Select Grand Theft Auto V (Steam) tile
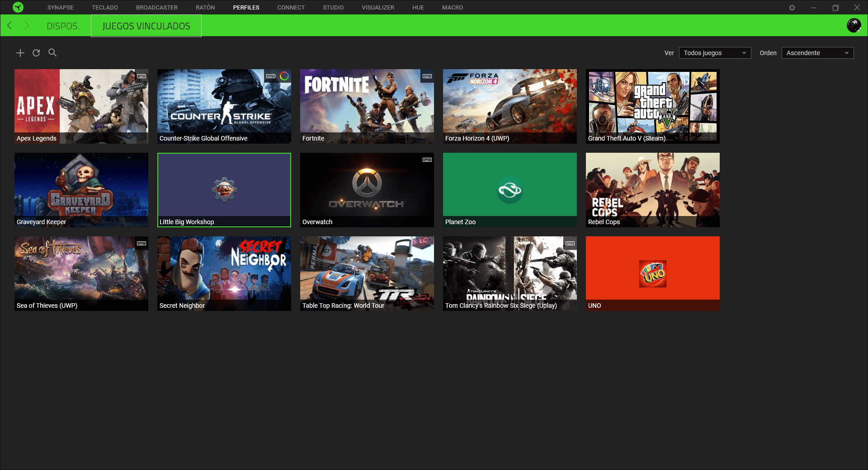Screen dimensions: 868x470 click(653, 106)
